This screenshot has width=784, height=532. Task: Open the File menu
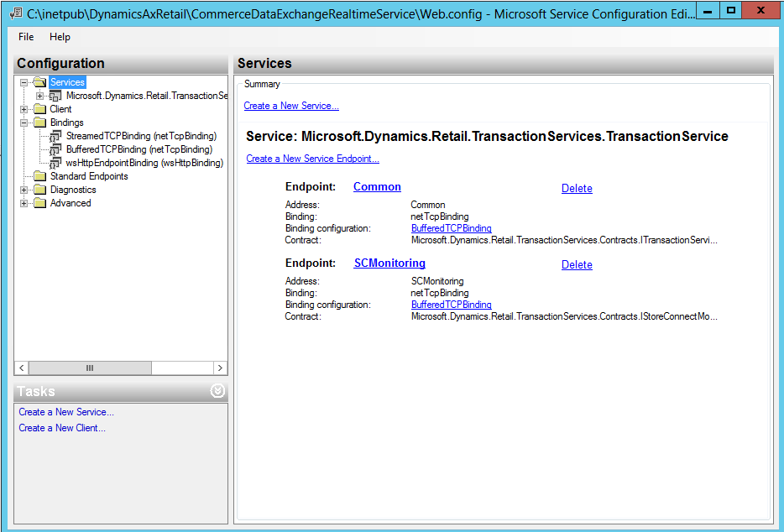pos(26,37)
